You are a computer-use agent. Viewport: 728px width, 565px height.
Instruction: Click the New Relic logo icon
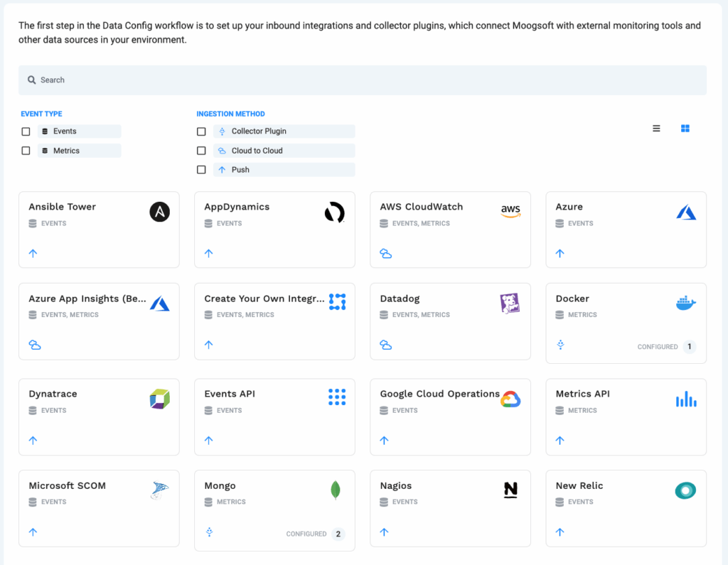pyautogui.click(x=685, y=490)
